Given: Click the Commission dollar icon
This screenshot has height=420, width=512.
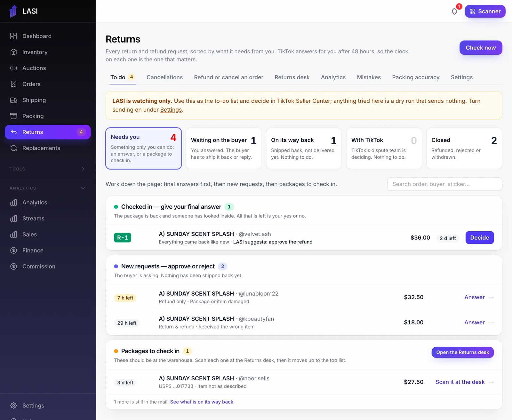Looking at the screenshot, I should 13,266.
